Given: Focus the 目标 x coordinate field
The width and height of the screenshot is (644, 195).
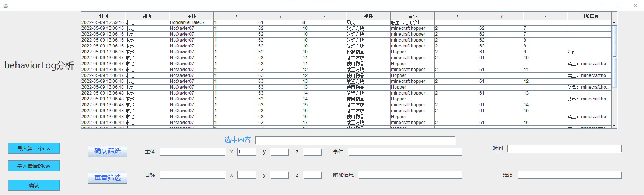Looking at the screenshot, I should point(246,175).
